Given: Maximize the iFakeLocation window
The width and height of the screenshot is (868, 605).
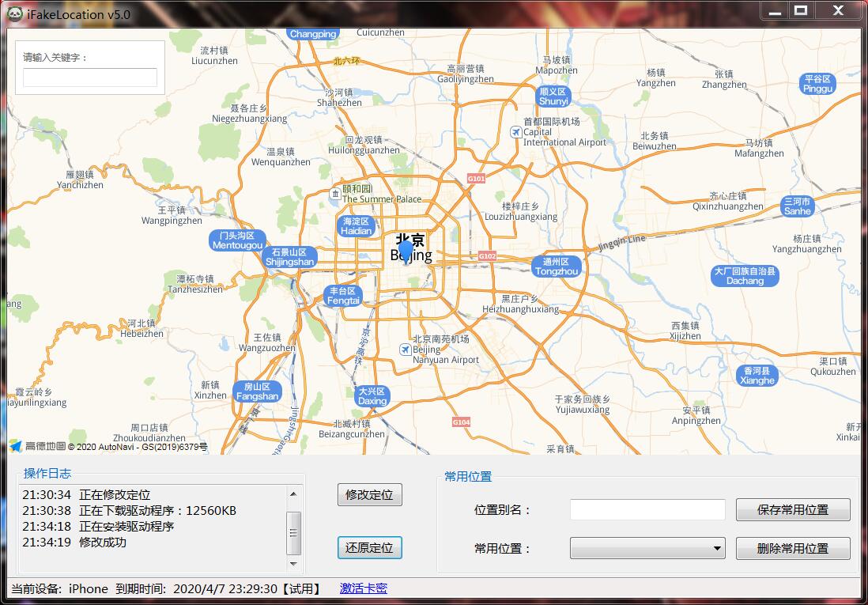Looking at the screenshot, I should click(801, 12).
